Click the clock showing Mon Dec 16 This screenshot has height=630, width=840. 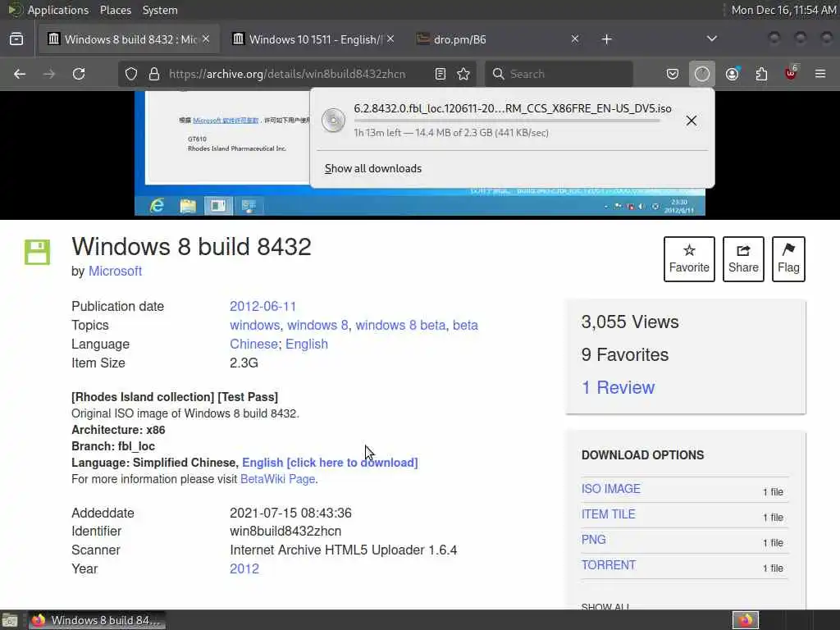pyautogui.click(x=783, y=10)
